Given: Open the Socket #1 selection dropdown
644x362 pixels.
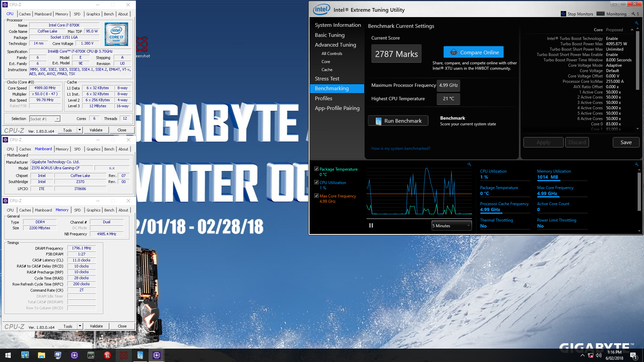Looking at the screenshot, I should (45, 119).
